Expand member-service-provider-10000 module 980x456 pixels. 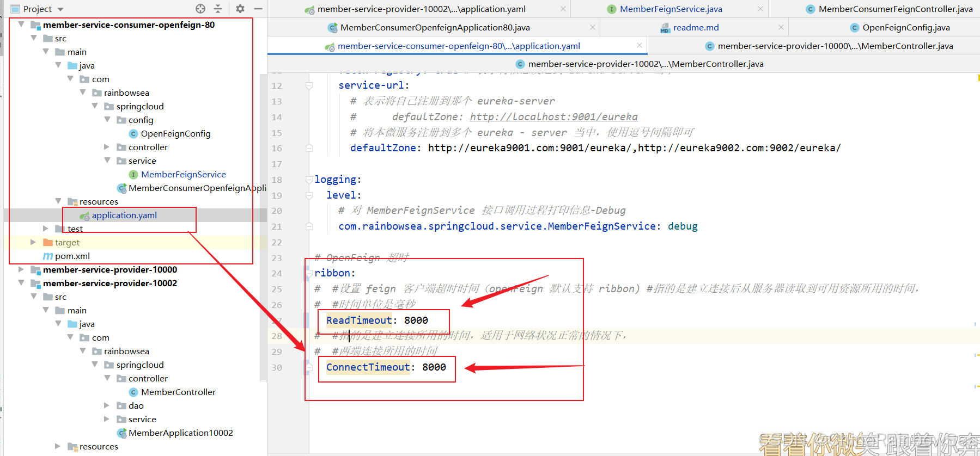21,269
